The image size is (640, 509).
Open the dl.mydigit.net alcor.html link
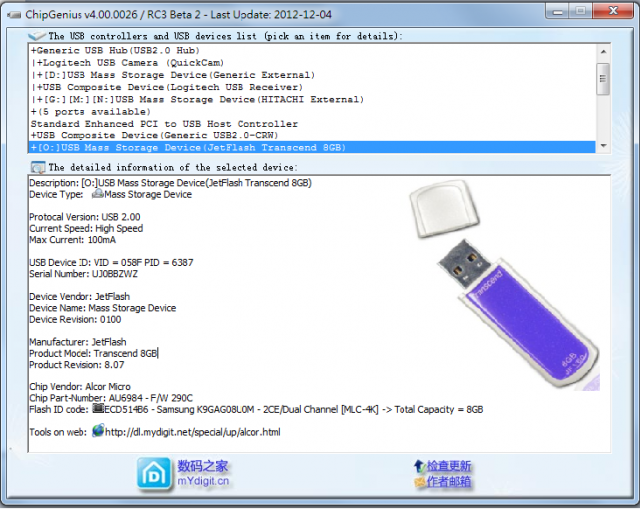[193, 432]
